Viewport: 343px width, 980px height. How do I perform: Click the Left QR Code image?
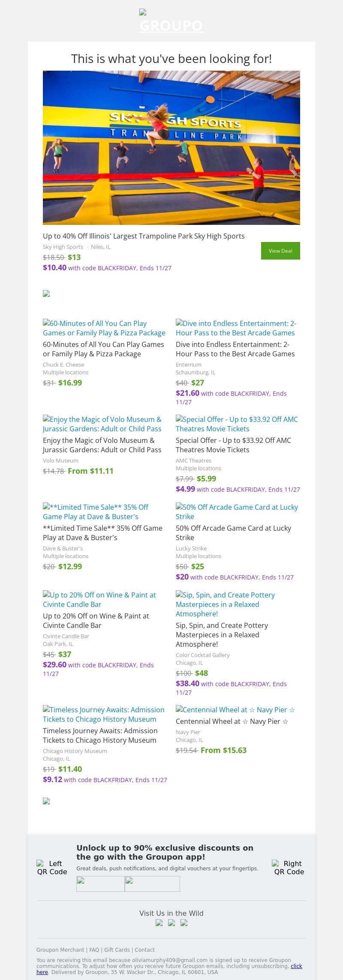(x=52, y=867)
